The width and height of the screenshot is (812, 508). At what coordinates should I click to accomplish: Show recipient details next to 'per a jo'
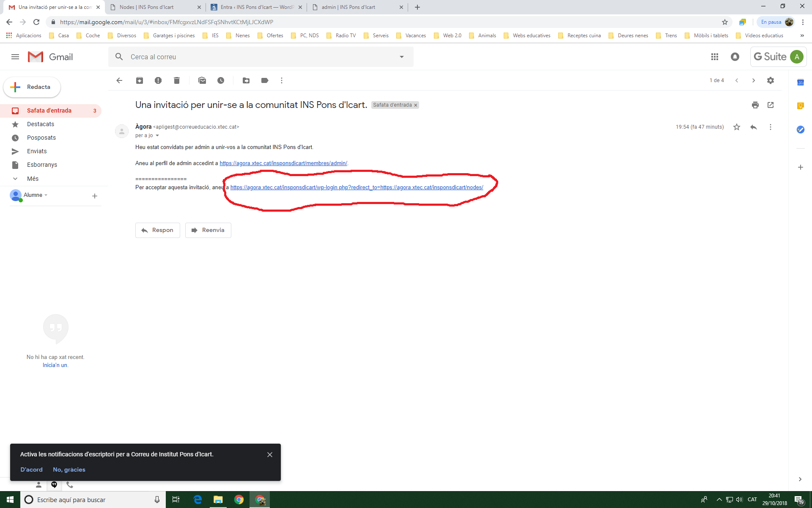[157, 135]
